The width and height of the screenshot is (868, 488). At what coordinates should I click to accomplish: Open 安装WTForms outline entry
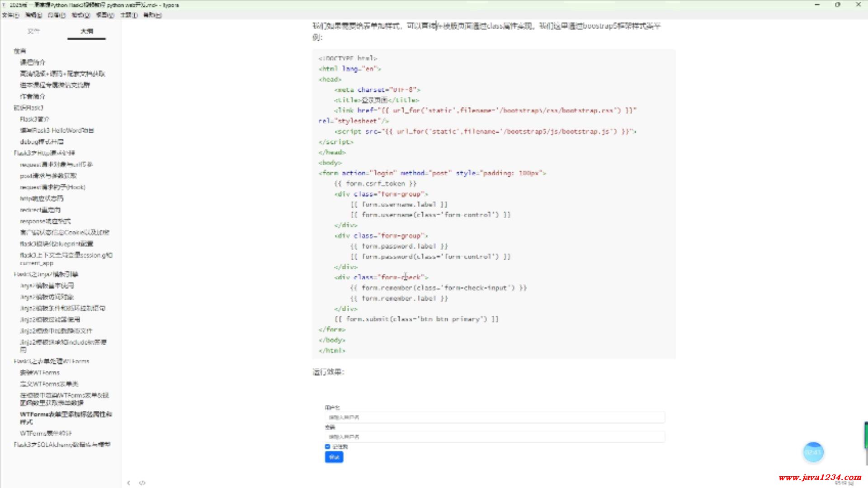pos(40,372)
